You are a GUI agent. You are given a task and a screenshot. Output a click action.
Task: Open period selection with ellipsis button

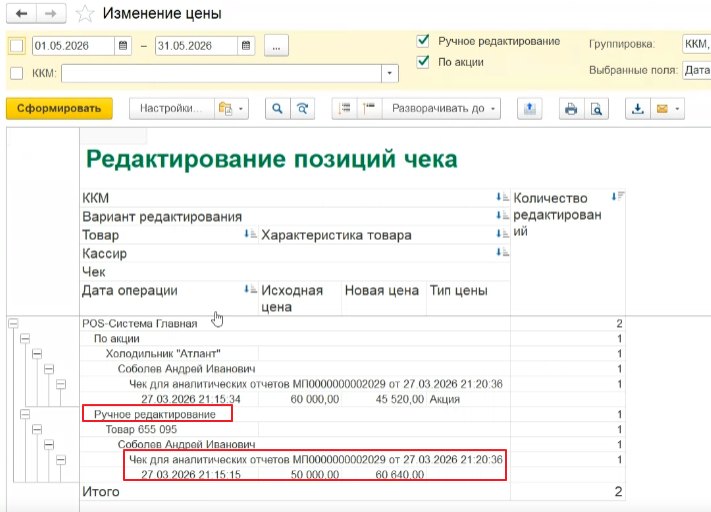click(276, 46)
